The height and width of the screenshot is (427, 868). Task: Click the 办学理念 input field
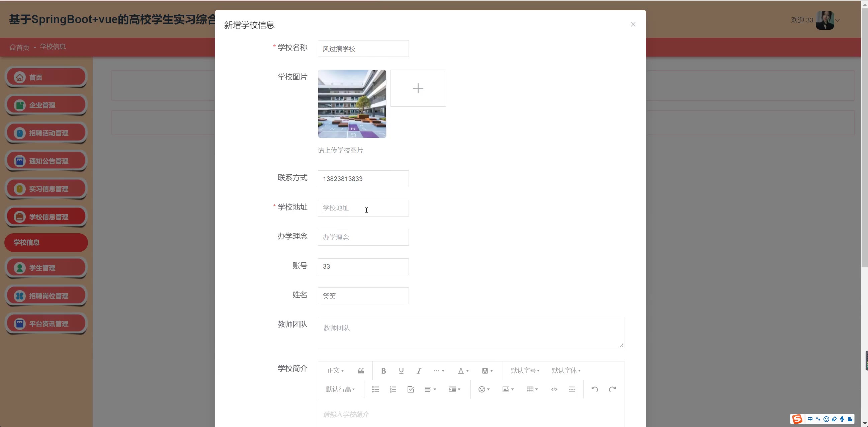point(363,237)
